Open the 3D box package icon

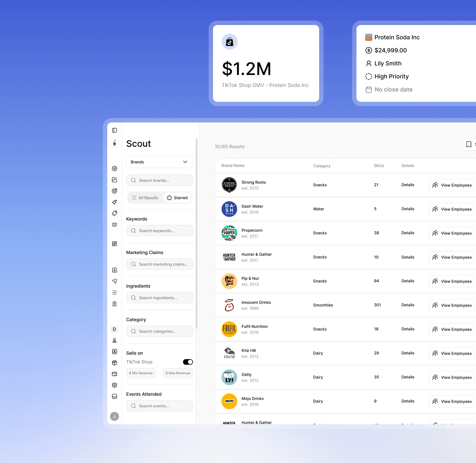tap(114, 363)
